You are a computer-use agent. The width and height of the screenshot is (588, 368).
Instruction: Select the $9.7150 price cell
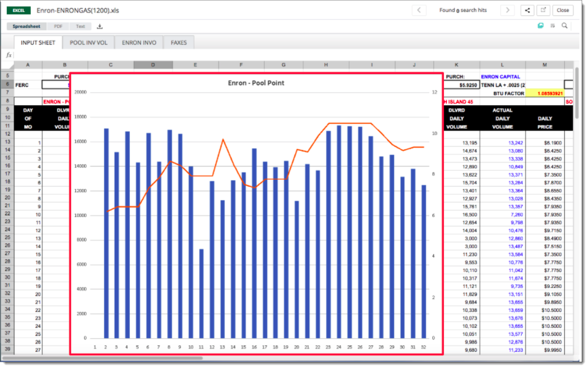545,230
